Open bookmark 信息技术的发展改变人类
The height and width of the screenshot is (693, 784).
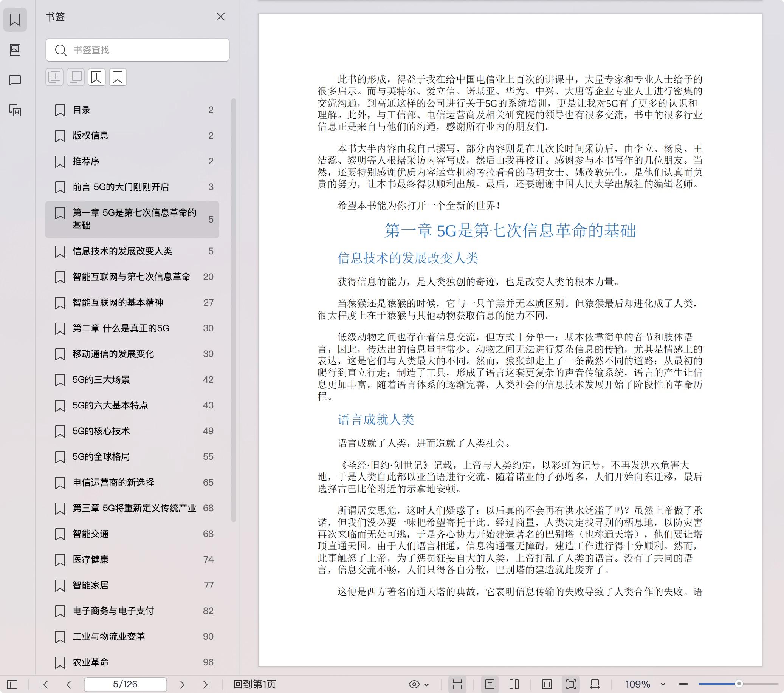(132, 251)
